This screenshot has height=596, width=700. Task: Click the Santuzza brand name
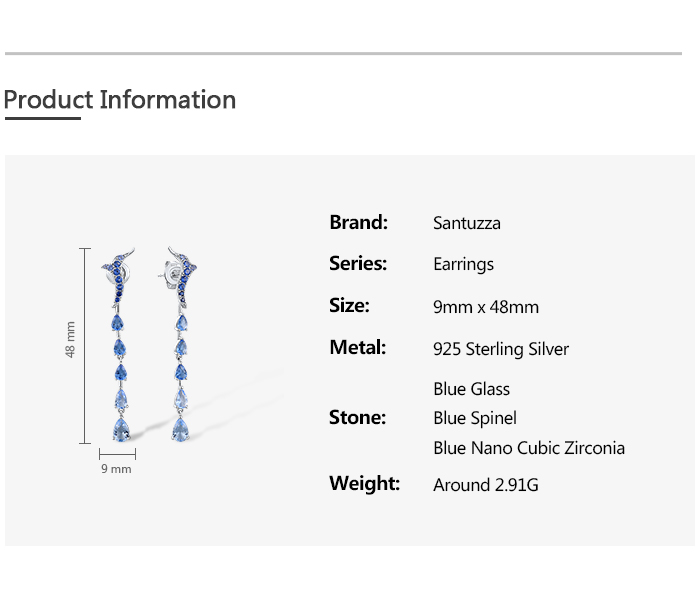click(x=466, y=223)
